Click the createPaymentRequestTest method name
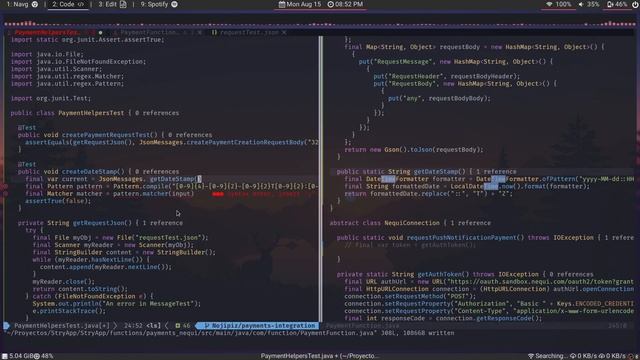 [x=106, y=135]
